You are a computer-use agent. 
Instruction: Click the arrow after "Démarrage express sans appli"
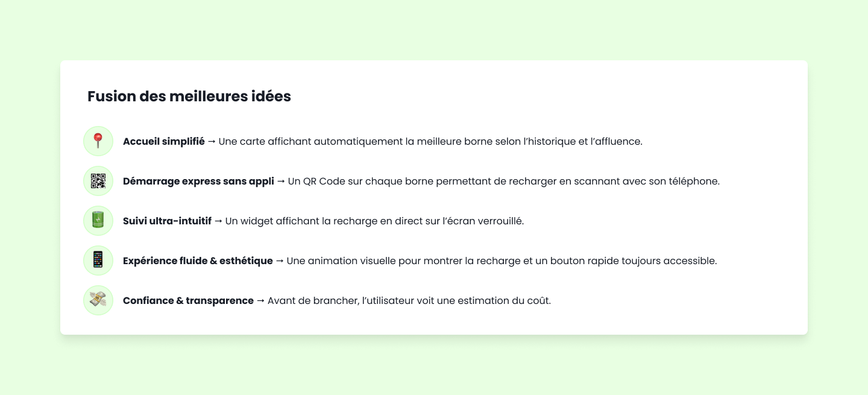click(x=281, y=182)
